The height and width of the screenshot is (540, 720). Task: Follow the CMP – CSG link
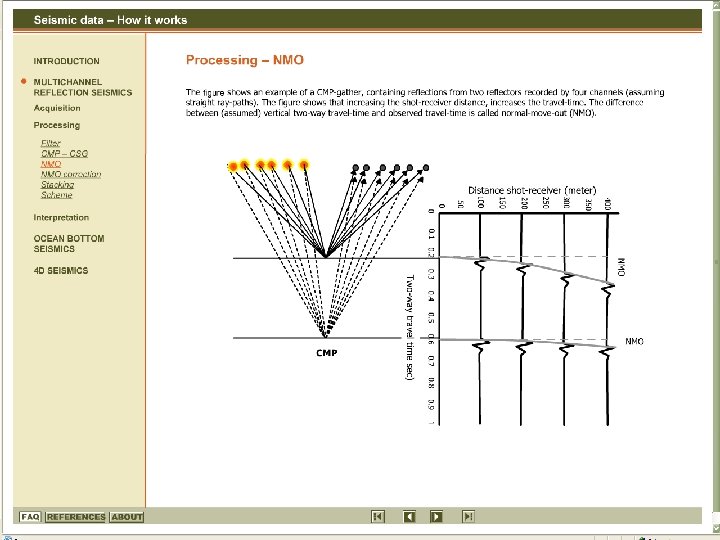coord(64,153)
